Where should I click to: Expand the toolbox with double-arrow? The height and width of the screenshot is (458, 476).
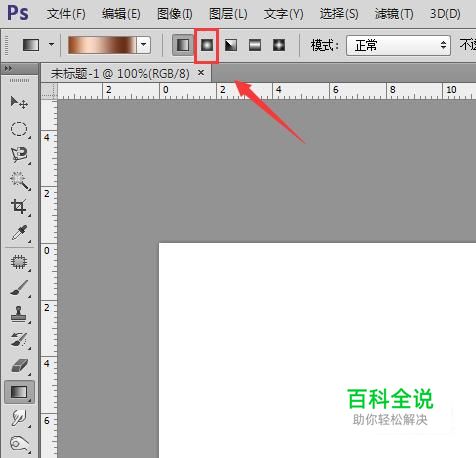8,68
